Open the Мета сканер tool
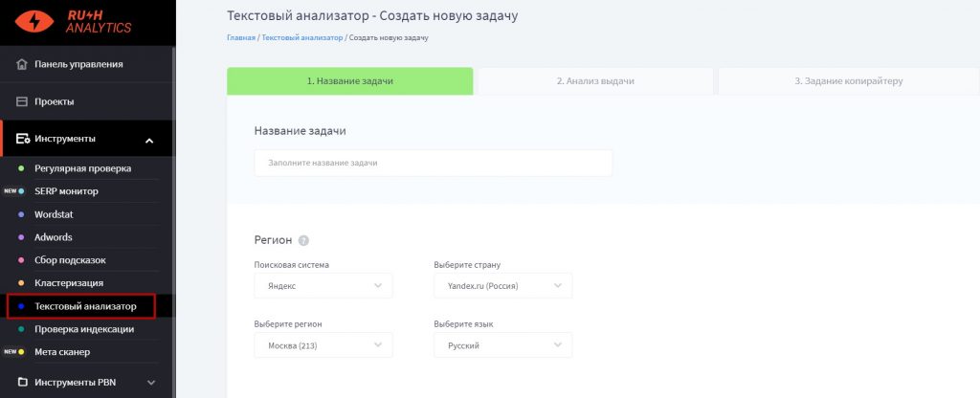980x398 pixels. point(62,352)
